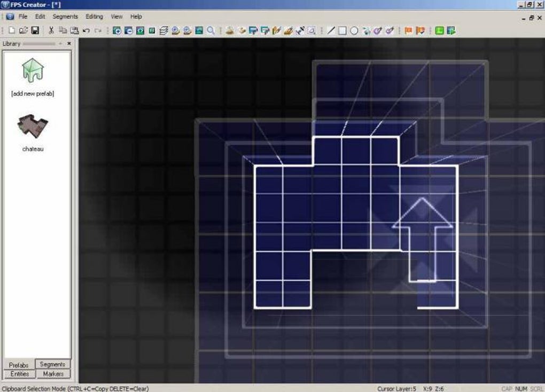This screenshot has width=545, height=392.
Task: Restore the inner document window
Action: click(x=532, y=18)
